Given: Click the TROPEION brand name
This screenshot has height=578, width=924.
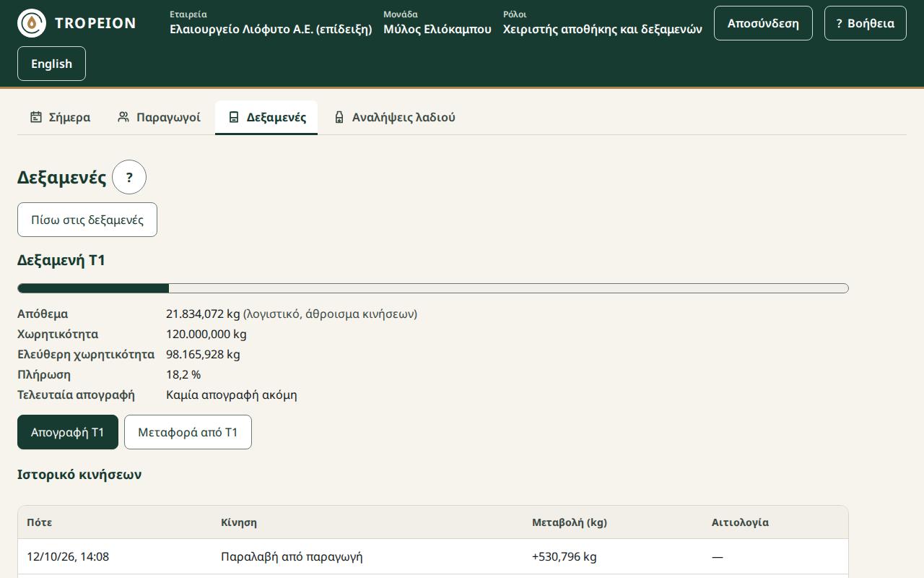Looking at the screenshot, I should click(x=95, y=23).
